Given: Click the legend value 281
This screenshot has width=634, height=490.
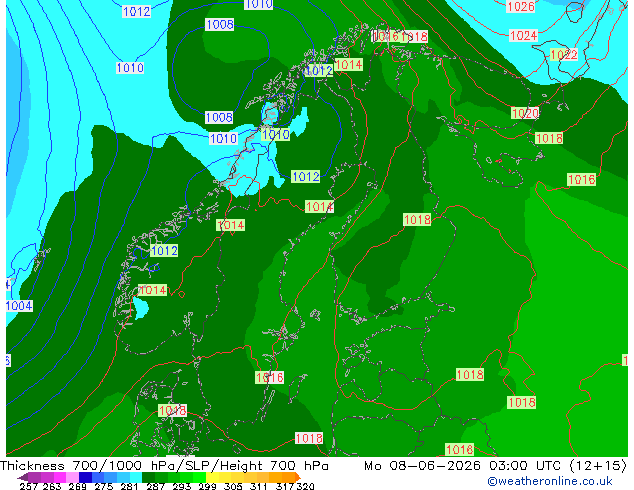Looking at the screenshot, I should (x=129, y=486).
